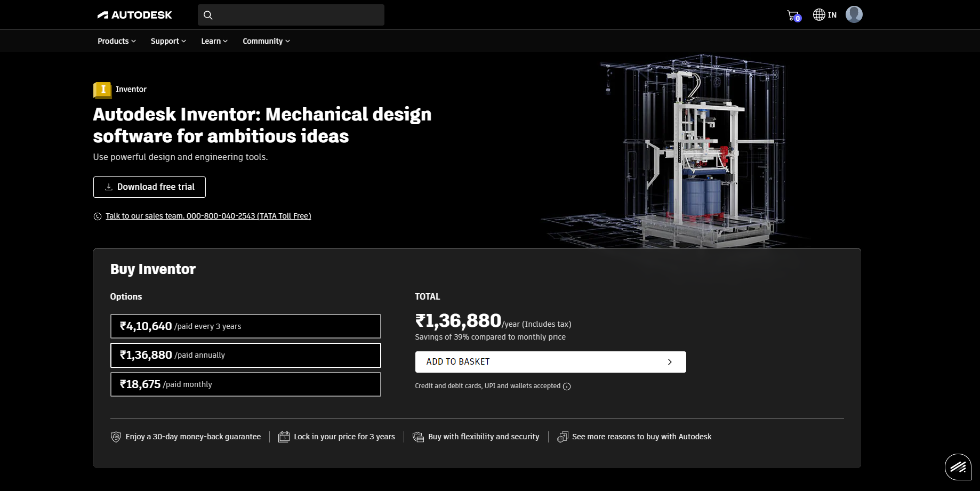Click the arrow on Add to Basket
This screenshot has width=980, height=491.
670,362
